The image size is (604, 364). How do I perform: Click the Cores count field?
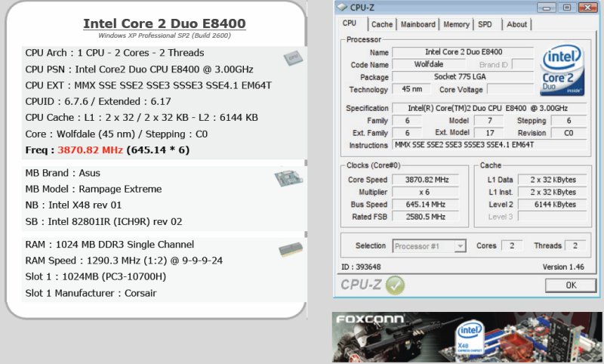pos(512,245)
